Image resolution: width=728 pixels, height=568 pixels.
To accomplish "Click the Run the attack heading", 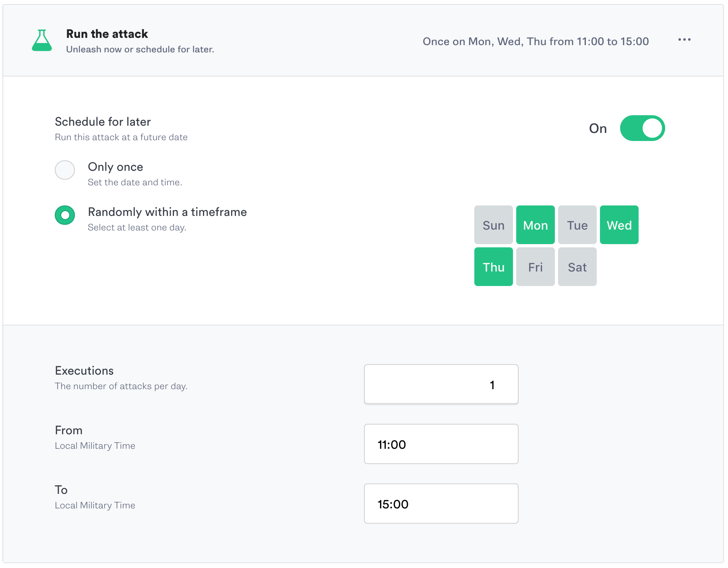I will (x=107, y=34).
